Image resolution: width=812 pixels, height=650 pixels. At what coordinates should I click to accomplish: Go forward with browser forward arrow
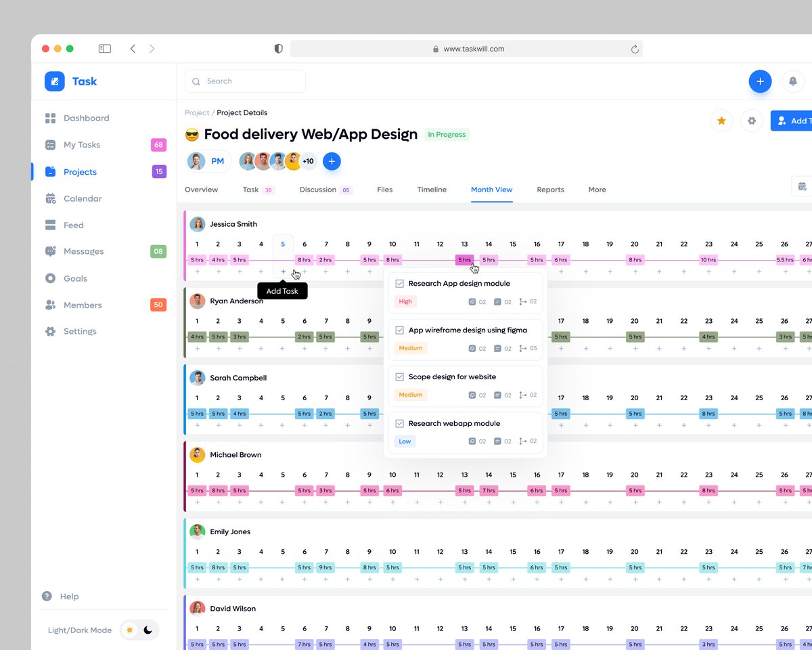coord(152,49)
